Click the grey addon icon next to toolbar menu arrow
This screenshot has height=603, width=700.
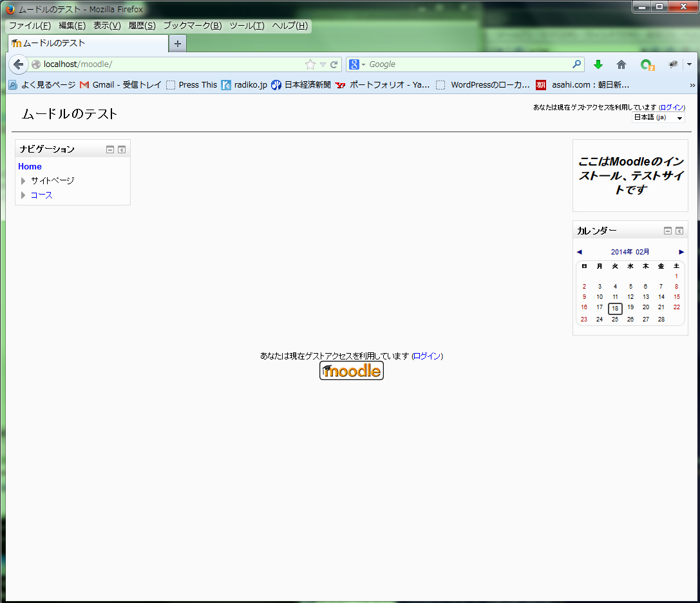click(x=673, y=64)
